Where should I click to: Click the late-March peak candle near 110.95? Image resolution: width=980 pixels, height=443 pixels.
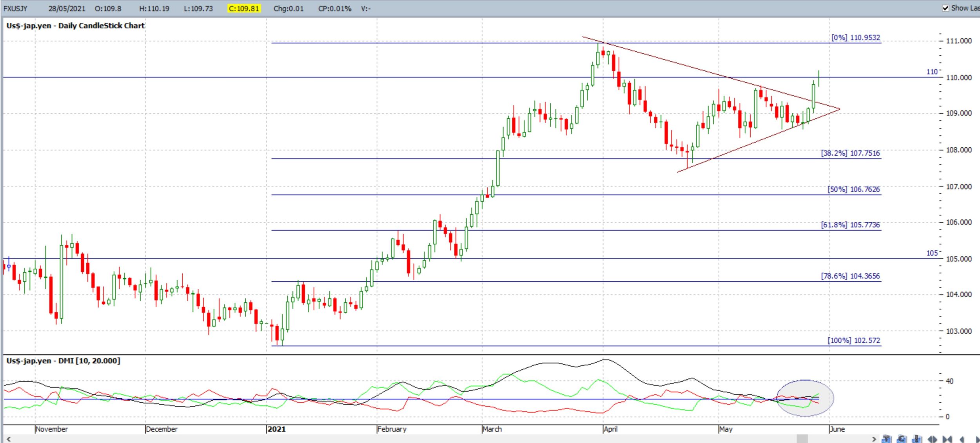coord(598,58)
